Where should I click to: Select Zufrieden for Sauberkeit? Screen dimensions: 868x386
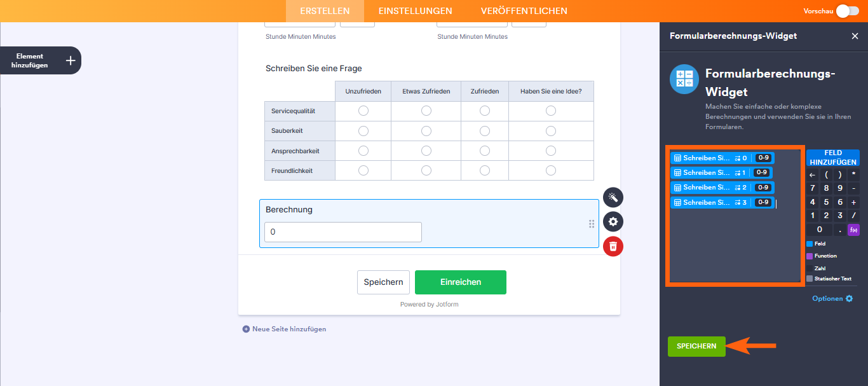485,131
